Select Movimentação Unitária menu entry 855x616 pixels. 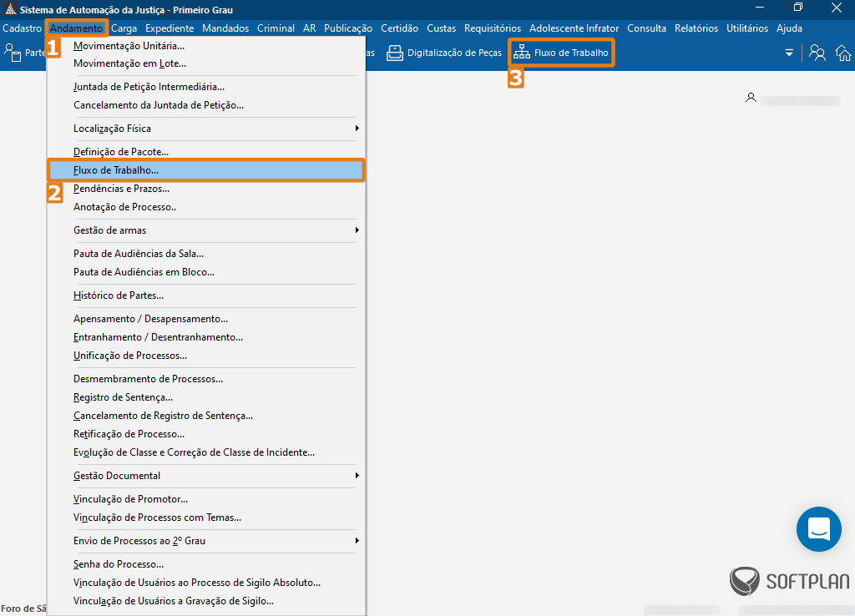coord(206,46)
